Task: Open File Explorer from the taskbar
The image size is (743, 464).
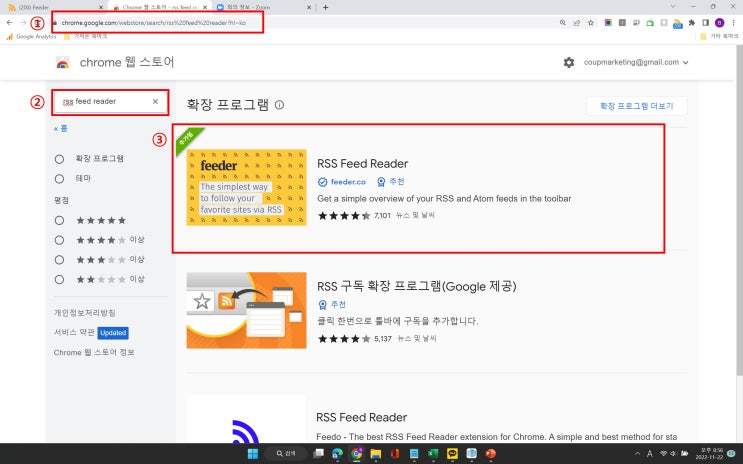Action: 376,454
